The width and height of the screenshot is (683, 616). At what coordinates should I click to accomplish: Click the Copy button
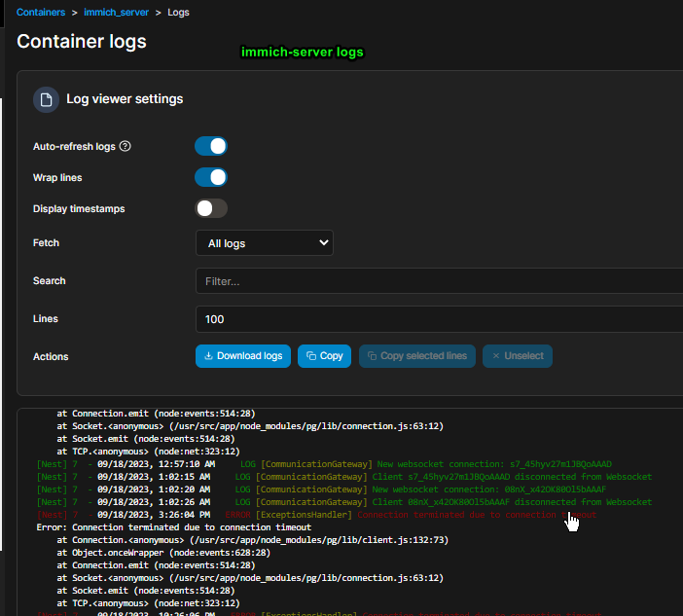coord(325,356)
